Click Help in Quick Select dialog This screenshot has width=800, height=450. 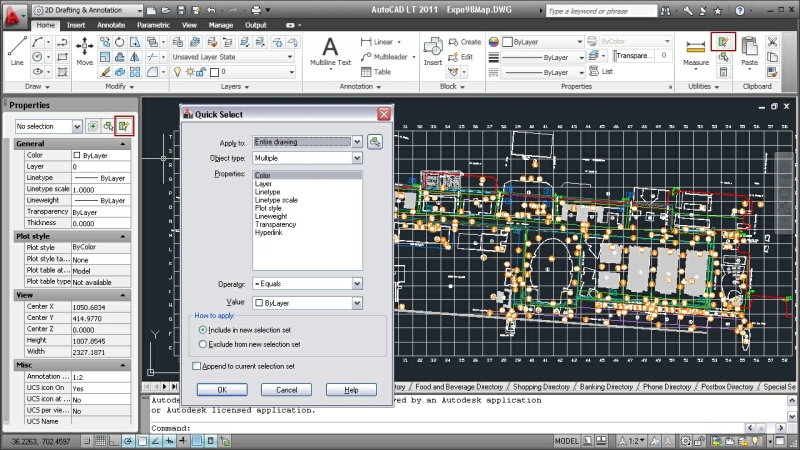[351, 390]
